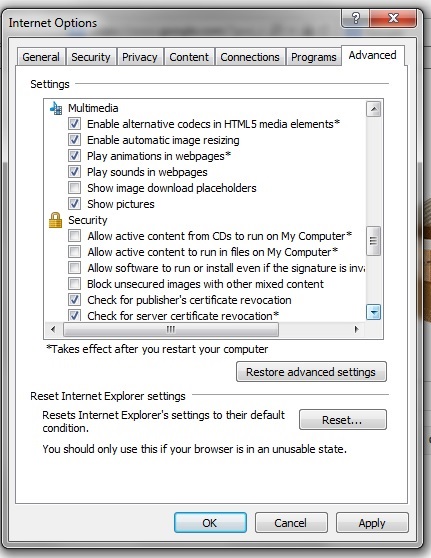Image resolution: width=431 pixels, height=558 pixels.
Task: Uncheck Play animations in webpages
Action: tap(74, 156)
